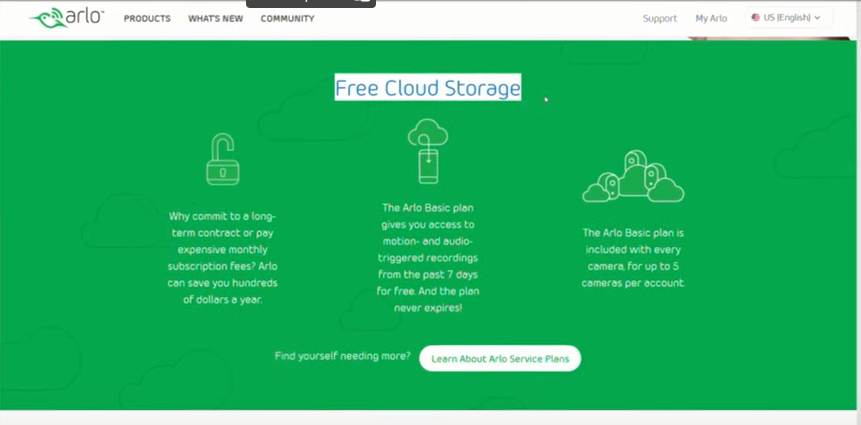
Task: Click the cameras in clouds icon
Action: (633, 177)
